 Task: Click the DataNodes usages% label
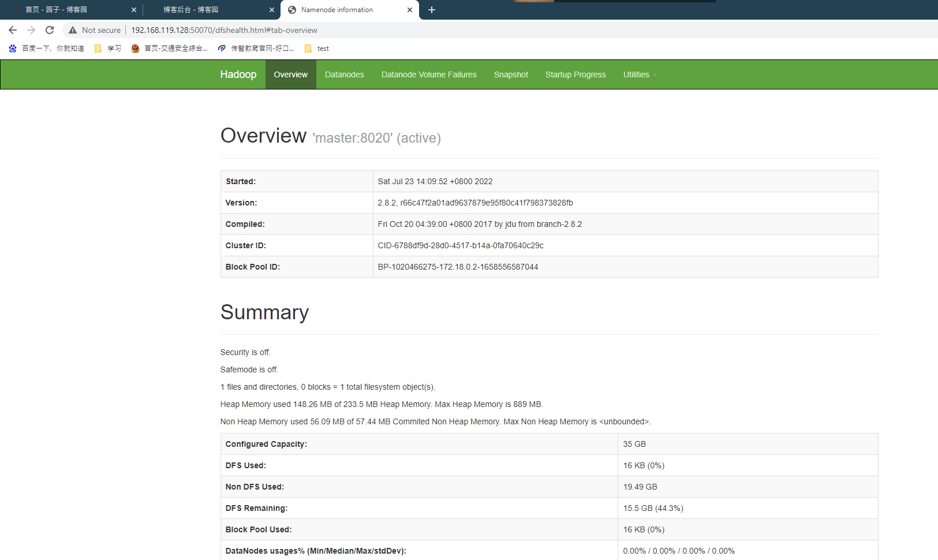click(x=316, y=551)
